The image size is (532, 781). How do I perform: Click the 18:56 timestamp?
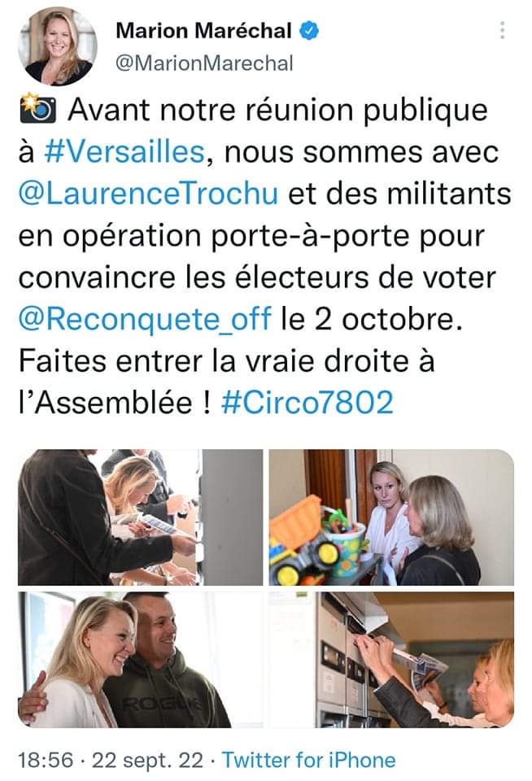[x=46, y=761]
